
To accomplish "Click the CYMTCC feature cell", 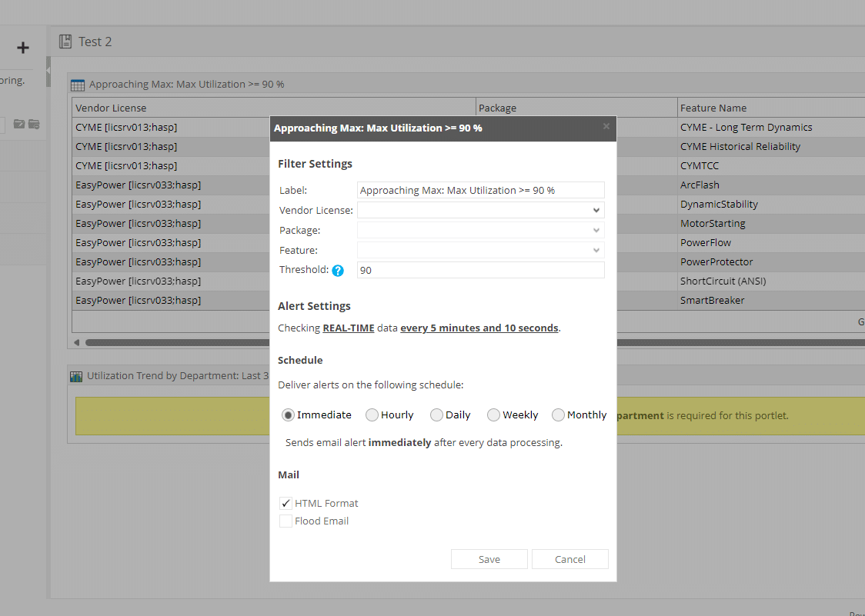I will (x=770, y=166).
